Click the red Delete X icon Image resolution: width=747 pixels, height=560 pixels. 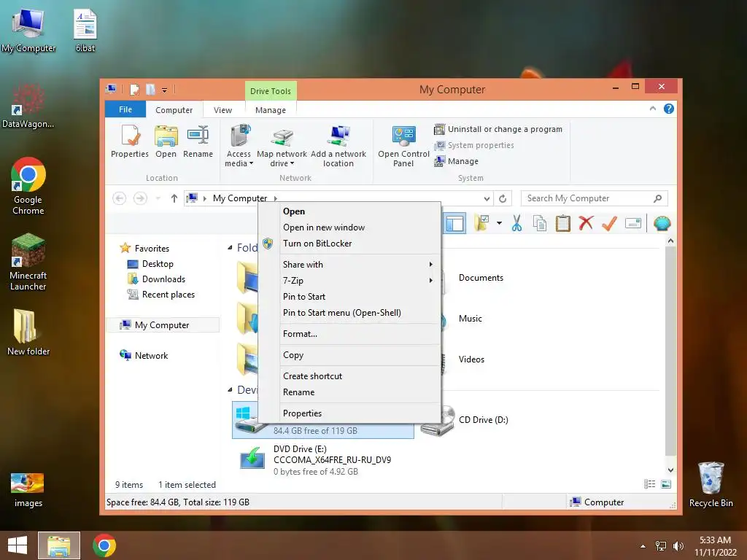pos(586,223)
